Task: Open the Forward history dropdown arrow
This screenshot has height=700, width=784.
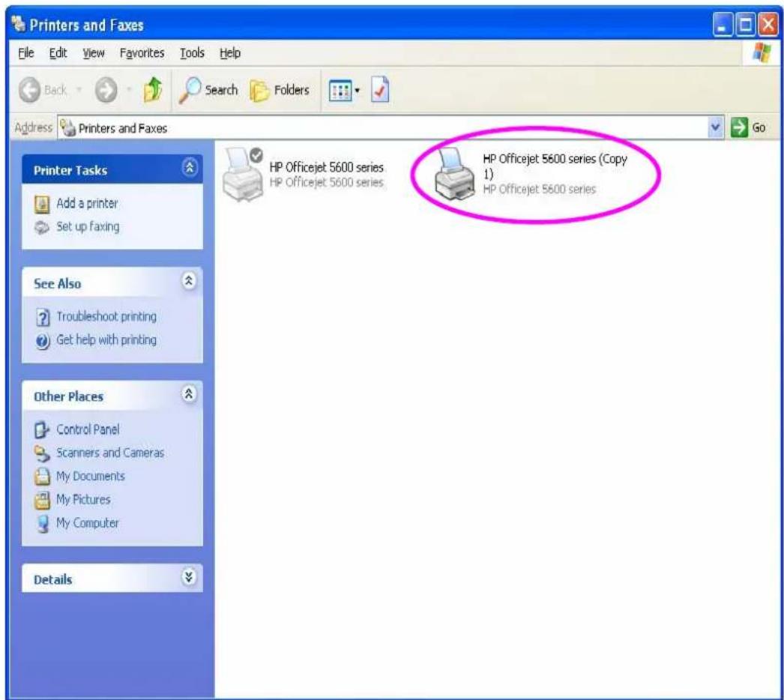Action: [129, 91]
